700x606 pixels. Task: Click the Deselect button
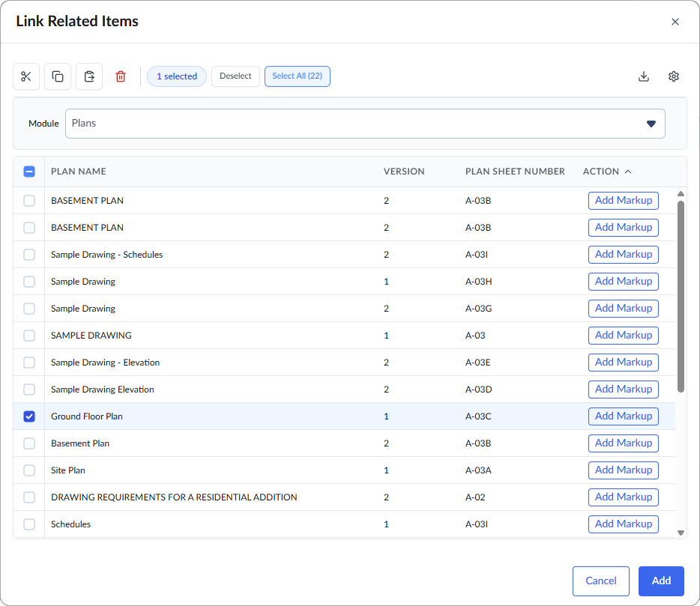(235, 76)
